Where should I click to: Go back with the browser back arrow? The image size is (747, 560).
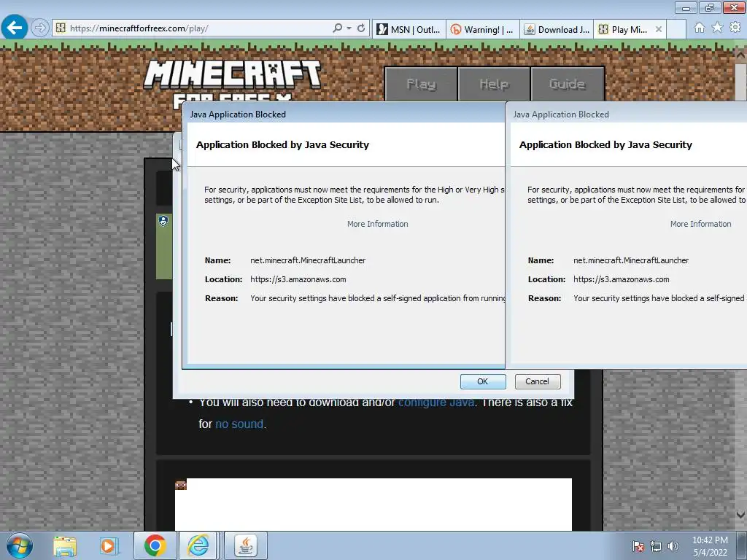15,28
